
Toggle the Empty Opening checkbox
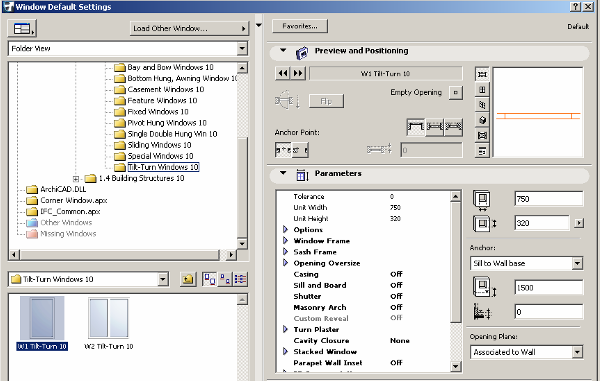tap(455, 93)
